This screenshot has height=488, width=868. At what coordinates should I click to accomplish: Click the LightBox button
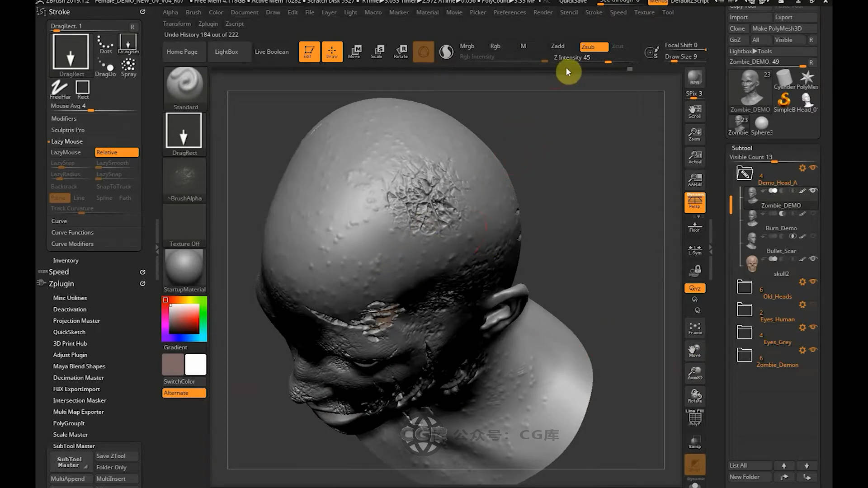coord(226,52)
